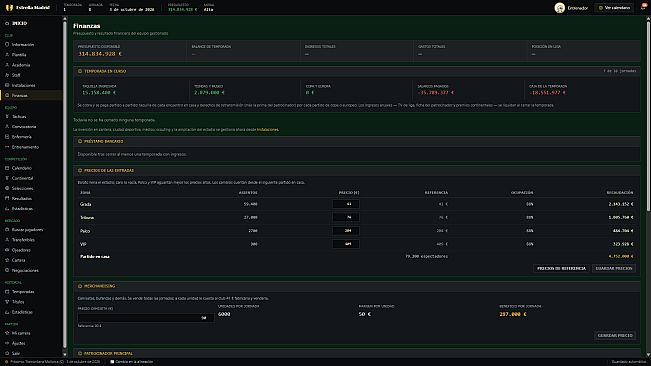Click the Calendario sidebar icon

(x=7, y=168)
